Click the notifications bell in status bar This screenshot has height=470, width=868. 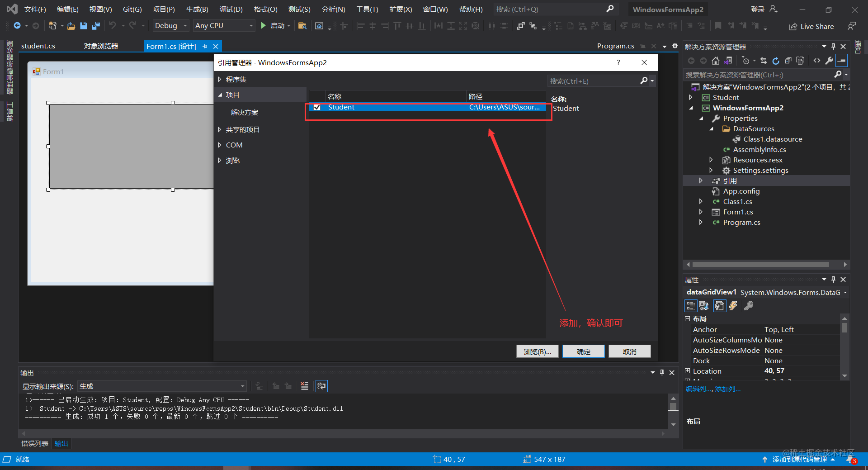(850, 460)
